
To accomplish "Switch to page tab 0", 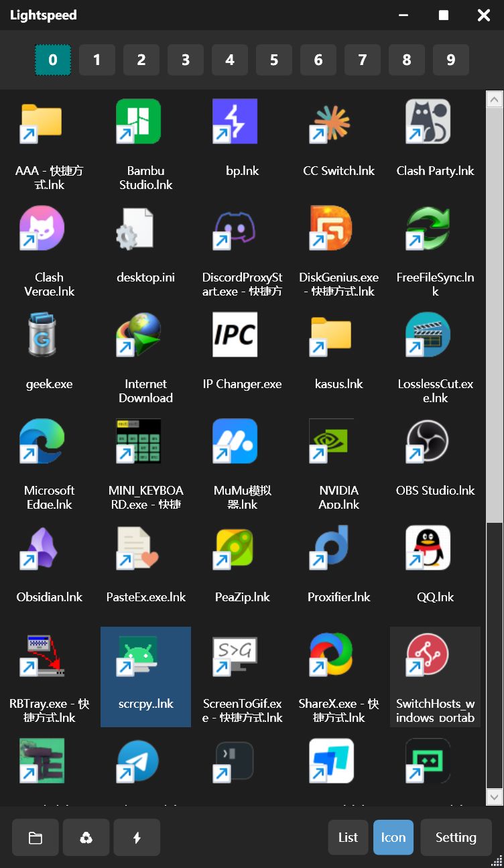I will pyautogui.click(x=52, y=60).
